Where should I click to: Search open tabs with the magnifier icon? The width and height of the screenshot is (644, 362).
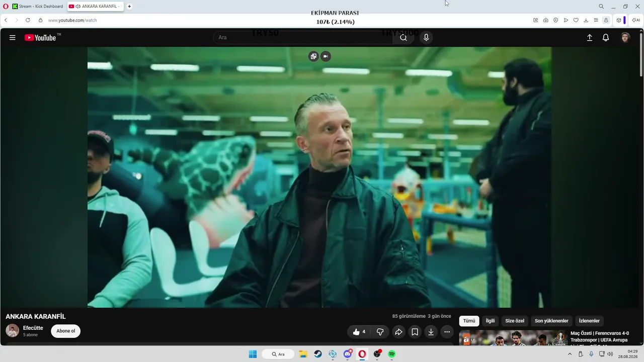[x=601, y=7]
